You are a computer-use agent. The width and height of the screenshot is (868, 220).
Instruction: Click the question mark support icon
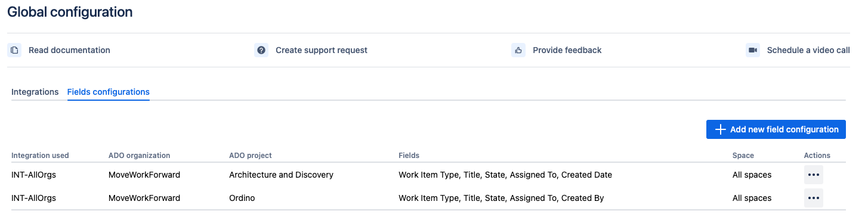[x=261, y=50]
